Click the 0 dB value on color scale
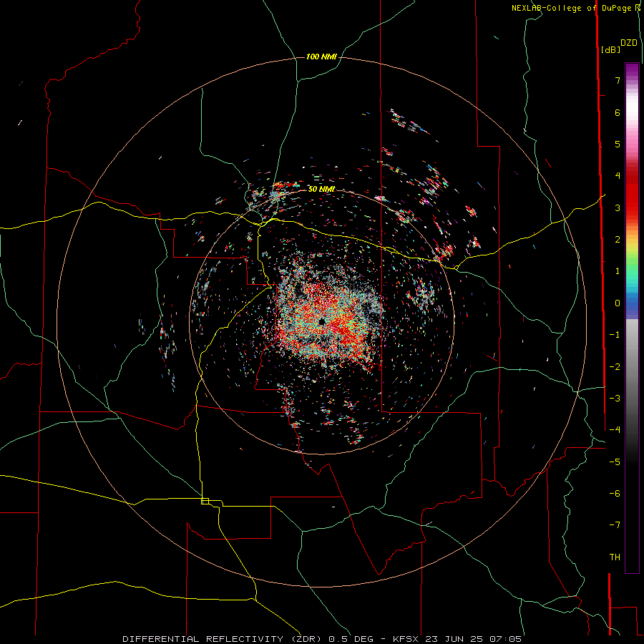Screen dimensions: 644x644 [618, 303]
